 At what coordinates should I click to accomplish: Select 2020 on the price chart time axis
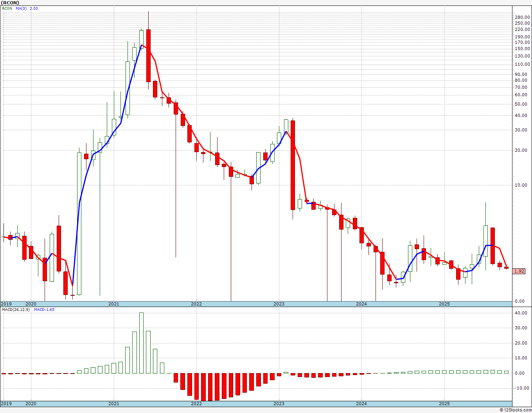click(31, 304)
